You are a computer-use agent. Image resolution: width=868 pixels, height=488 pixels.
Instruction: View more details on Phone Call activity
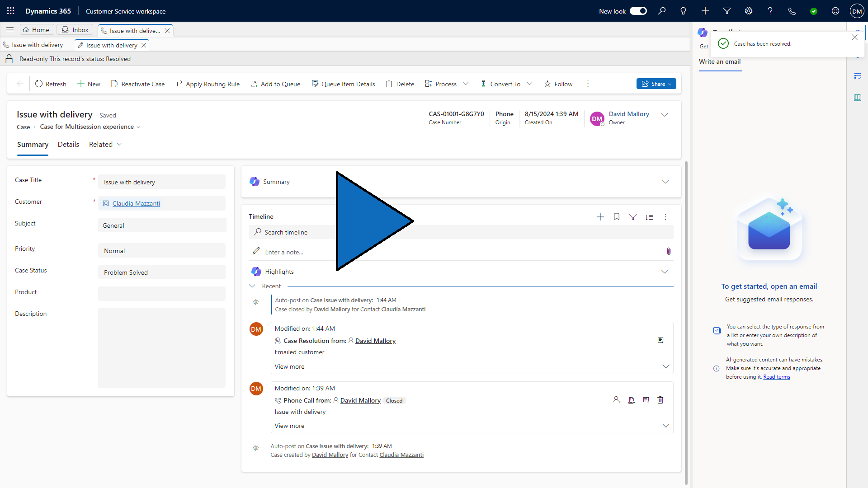[290, 426]
